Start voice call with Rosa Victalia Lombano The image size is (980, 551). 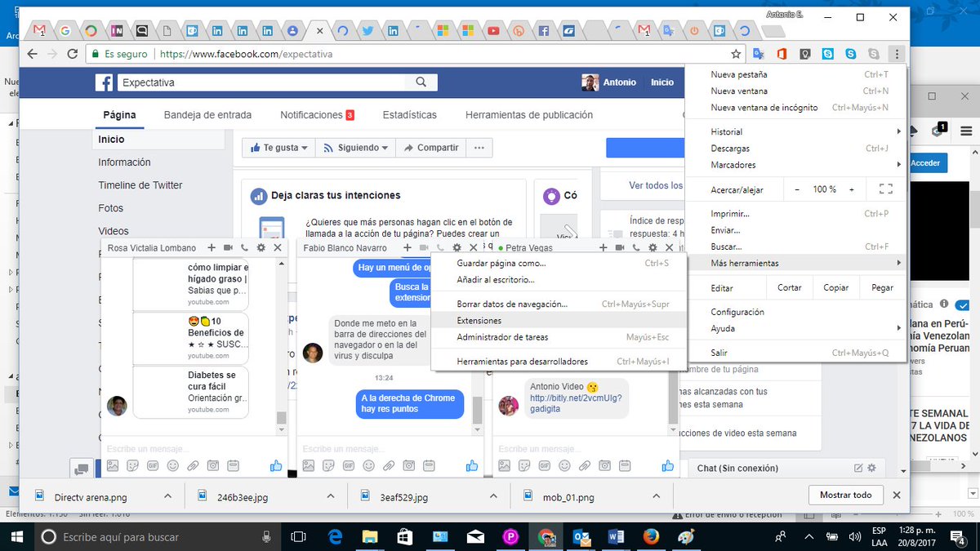[x=244, y=247]
